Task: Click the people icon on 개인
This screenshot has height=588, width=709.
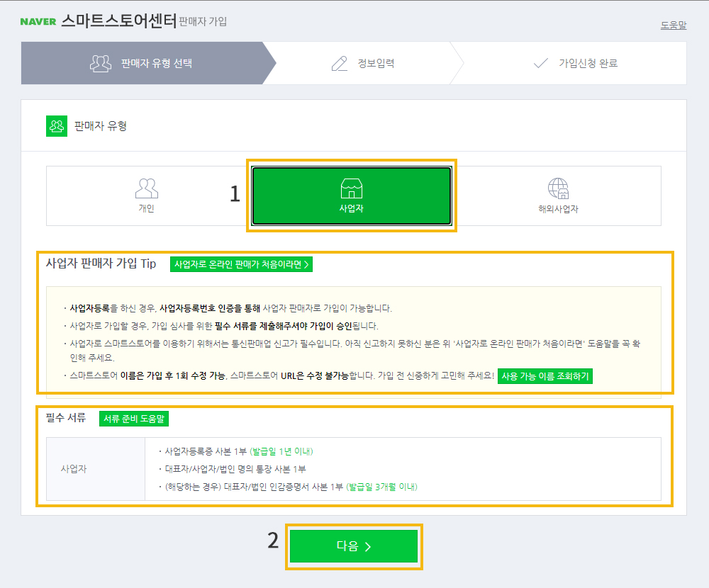Action: tap(146, 188)
